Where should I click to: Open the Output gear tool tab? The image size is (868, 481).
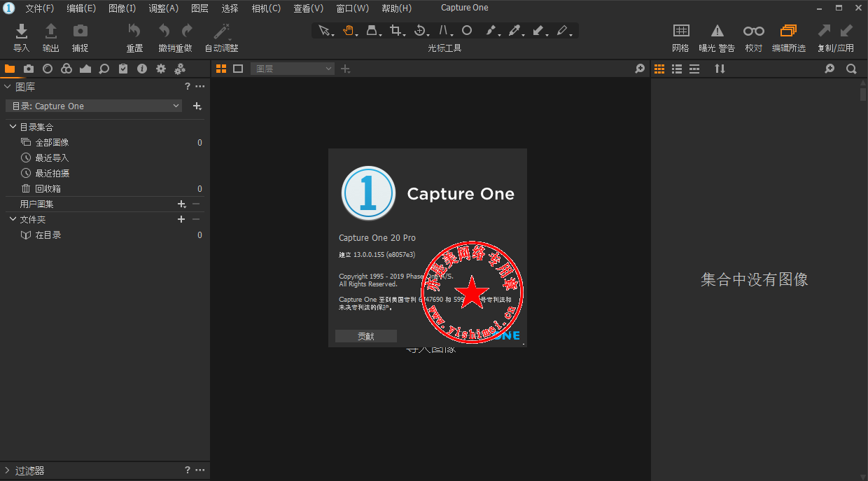(x=161, y=69)
